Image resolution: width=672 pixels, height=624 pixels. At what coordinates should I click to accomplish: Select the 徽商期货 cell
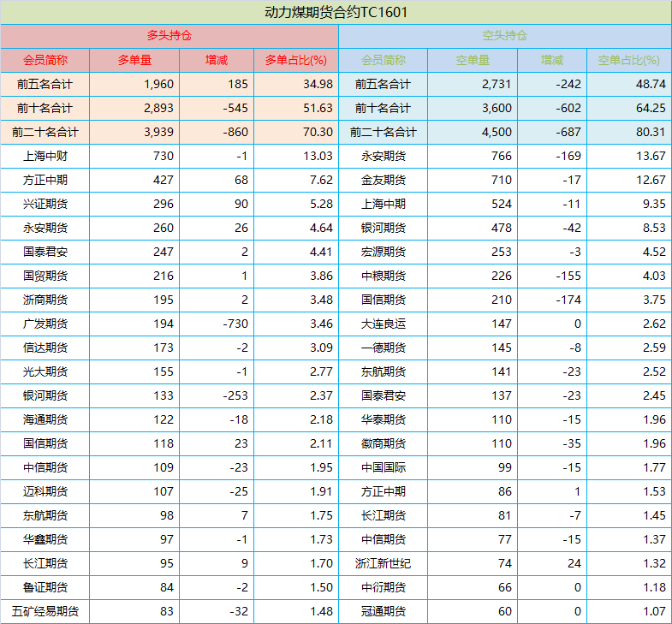[384, 443]
